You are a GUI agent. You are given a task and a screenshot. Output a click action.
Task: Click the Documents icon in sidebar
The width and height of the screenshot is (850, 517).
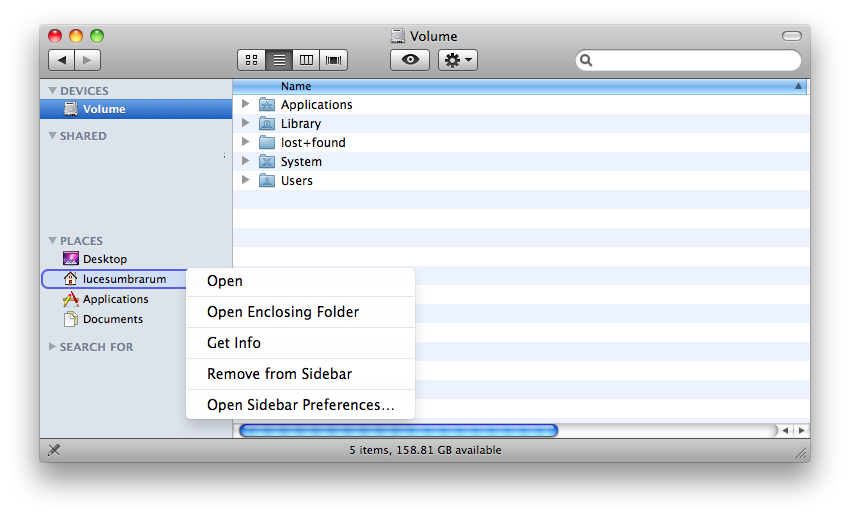point(70,319)
